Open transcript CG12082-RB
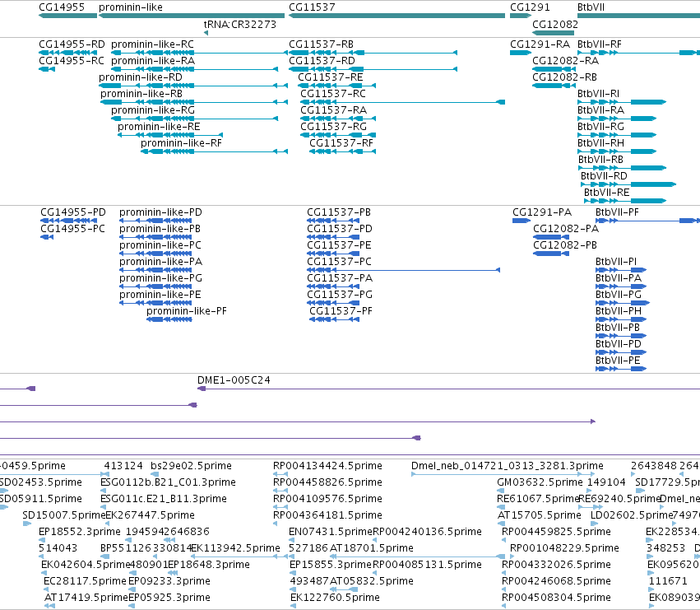 pos(564,77)
